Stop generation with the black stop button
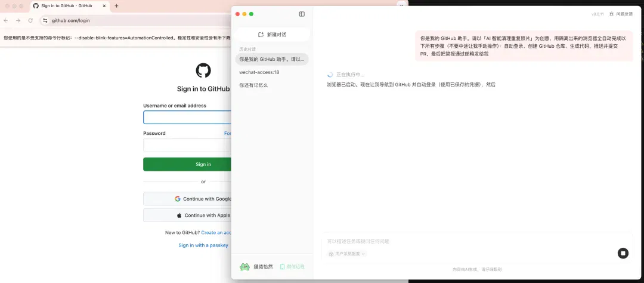This screenshot has height=283, width=644. [623, 253]
